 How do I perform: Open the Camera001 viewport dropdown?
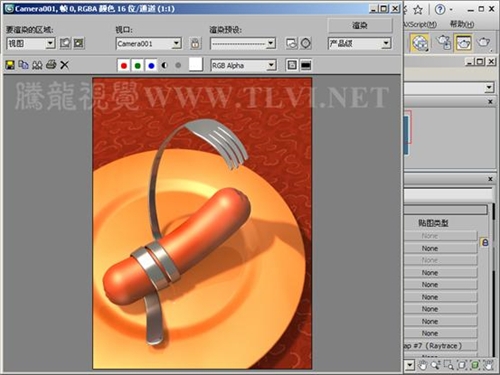tap(149, 43)
